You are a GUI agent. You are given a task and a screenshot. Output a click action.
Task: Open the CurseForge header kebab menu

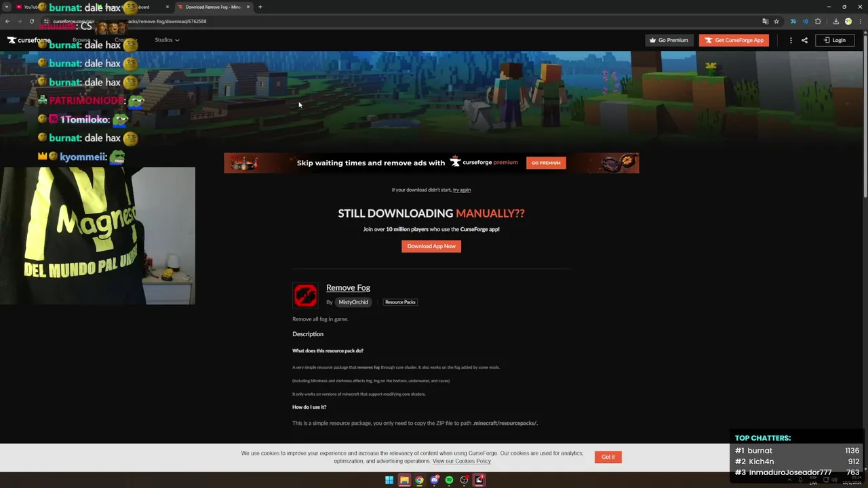pyautogui.click(x=791, y=40)
